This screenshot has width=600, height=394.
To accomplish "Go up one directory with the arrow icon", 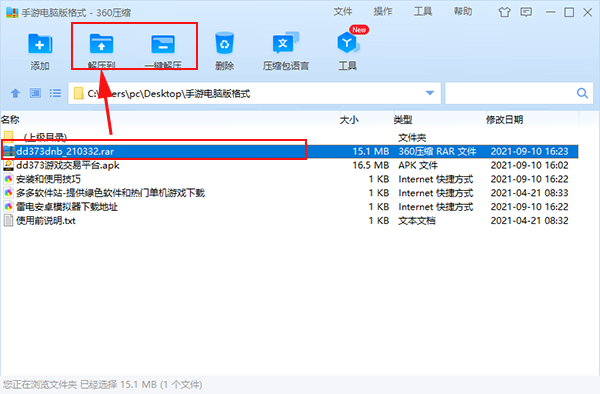I will coord(15,93).
